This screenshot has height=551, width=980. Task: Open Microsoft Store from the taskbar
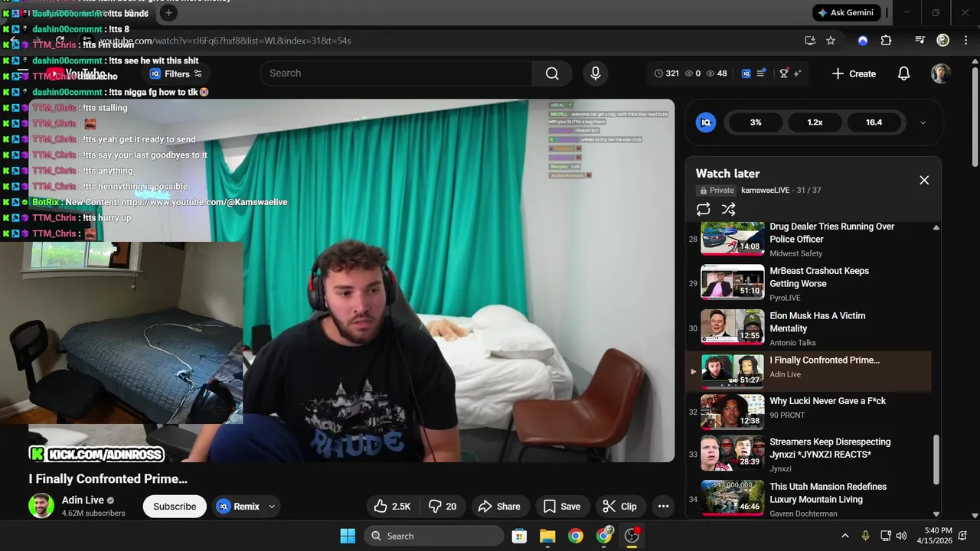pyautogui.click(x=519, y=536)
